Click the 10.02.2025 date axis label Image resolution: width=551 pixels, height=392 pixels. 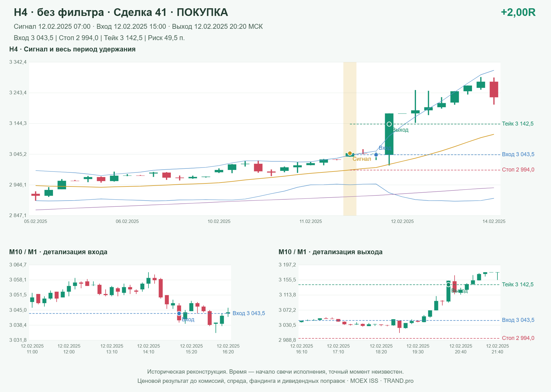point(219,221)
